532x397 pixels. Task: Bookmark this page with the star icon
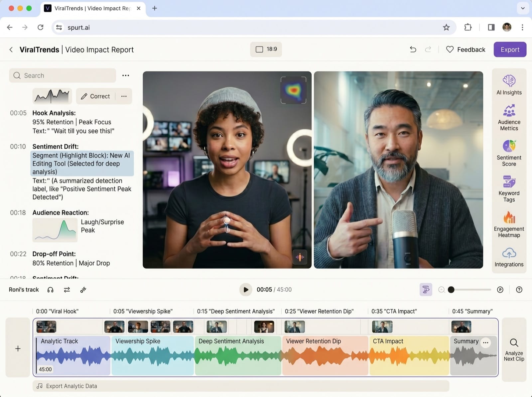click(446, 27)
